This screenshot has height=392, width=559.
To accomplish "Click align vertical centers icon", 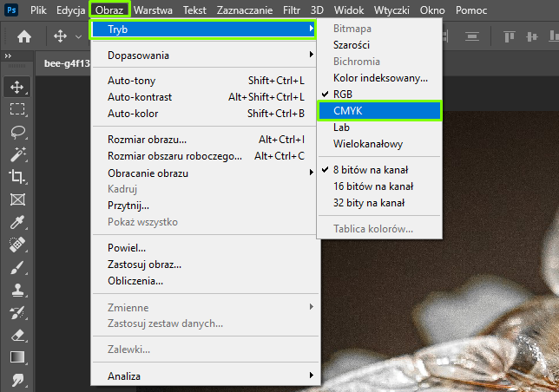I will click(x=531, y=36).
